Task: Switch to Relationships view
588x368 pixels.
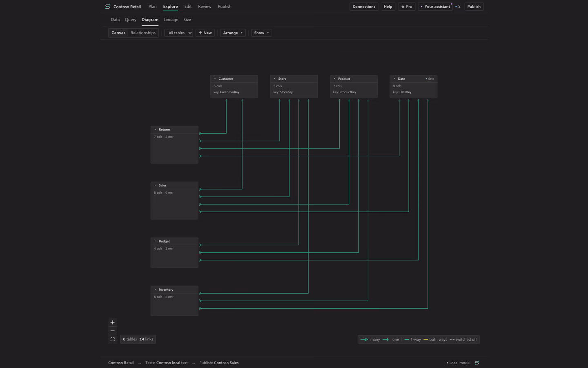Action: 143,33
